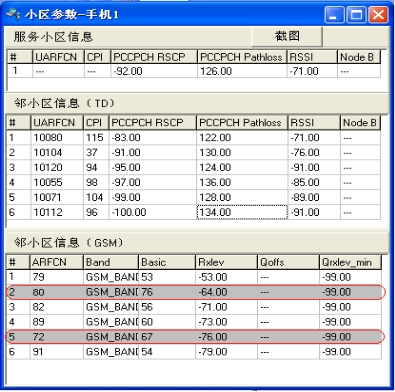Click TD RSSI cell -76.00
395x392 pixels.
314,152
